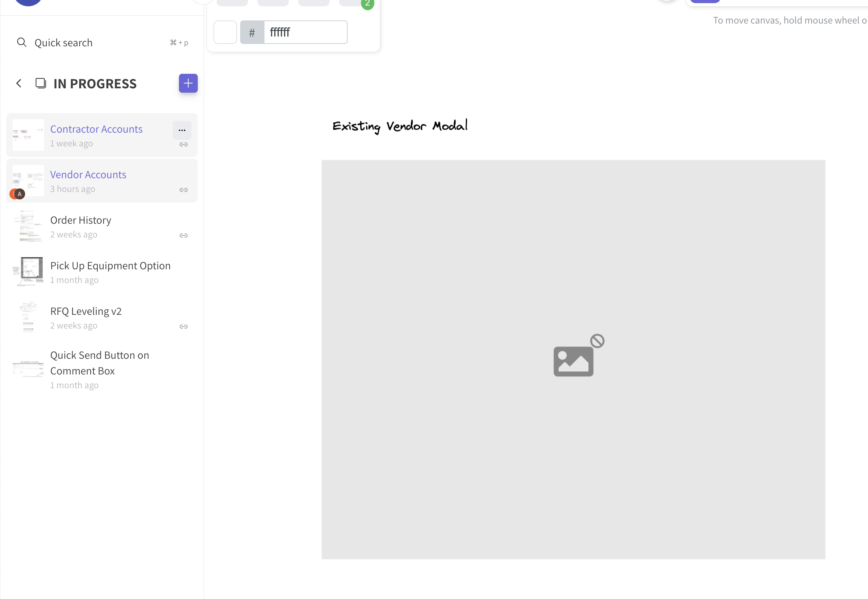Screen dimensions: 868x599
Task: Click the green 2 badge on the color panel
Action: (367, 4)
